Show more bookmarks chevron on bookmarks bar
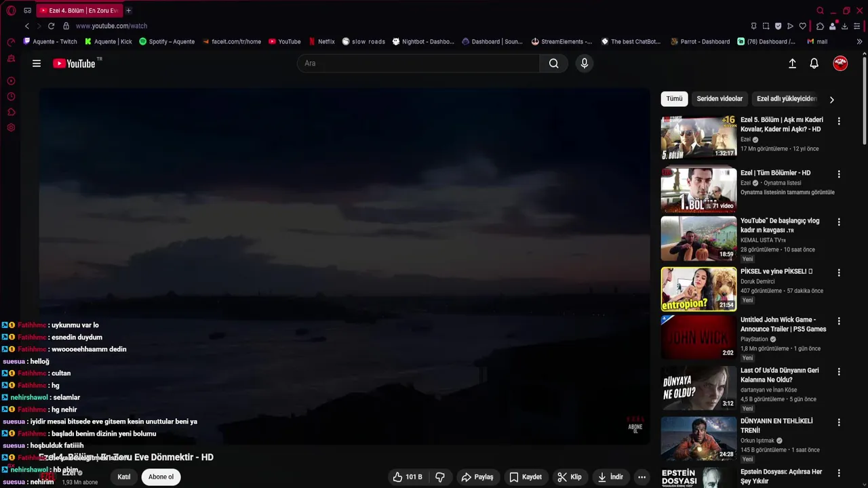Image resolution: width=868 pixels, height=488 pixels. point(859,41)
